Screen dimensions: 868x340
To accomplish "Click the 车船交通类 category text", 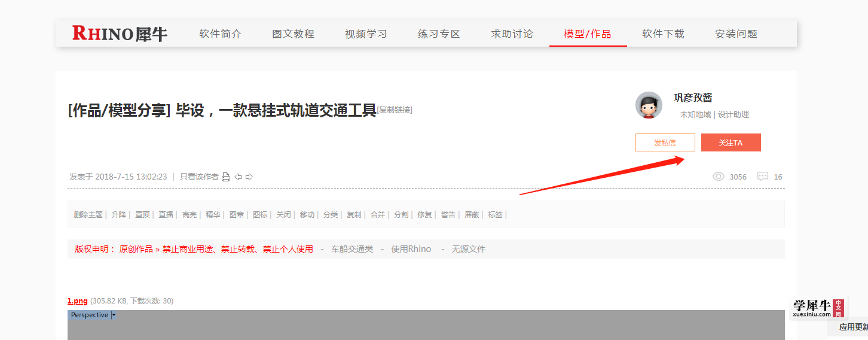I will coord(352,249).
